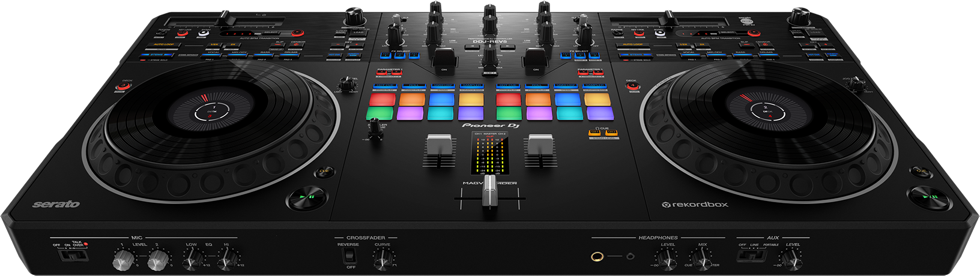980x276 pixels.
Task: Enable headphone CUE for CH2
Action: point(611,133)
